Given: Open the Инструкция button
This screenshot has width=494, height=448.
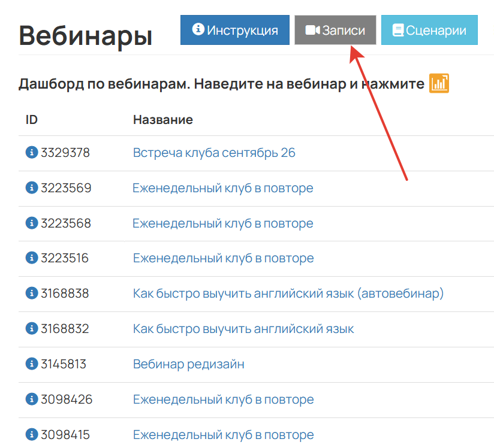Looking at the screenshot, I should coord(235,30).
